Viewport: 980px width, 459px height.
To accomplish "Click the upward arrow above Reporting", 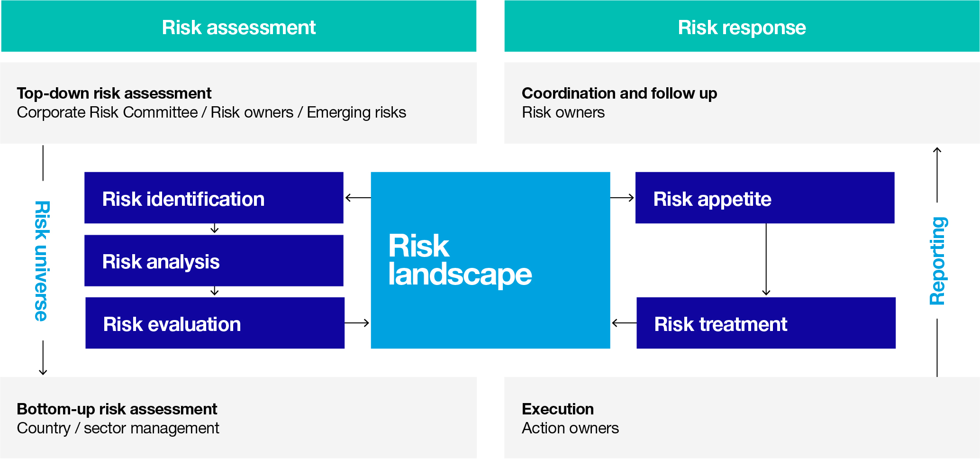I will click(x=937, y=174).
